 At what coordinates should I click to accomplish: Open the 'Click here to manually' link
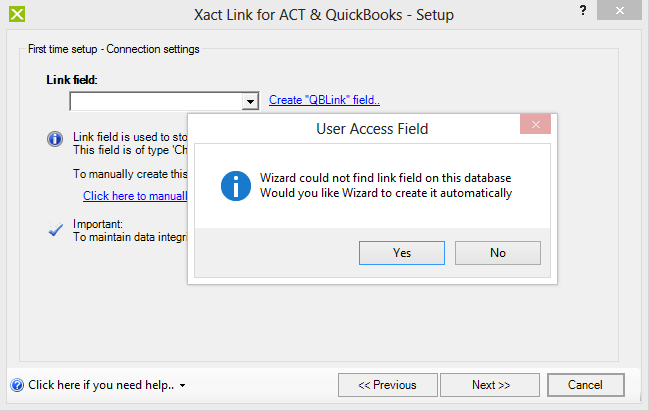[135, 196]
